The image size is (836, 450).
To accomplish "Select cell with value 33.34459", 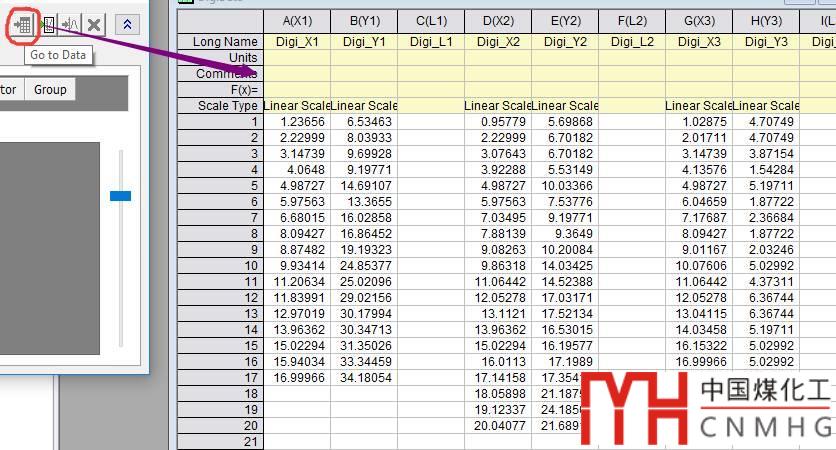I will 365,361.
